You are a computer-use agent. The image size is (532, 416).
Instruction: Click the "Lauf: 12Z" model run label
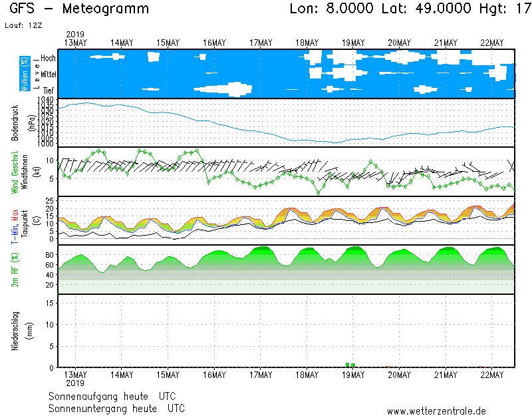tap(23, 25)
